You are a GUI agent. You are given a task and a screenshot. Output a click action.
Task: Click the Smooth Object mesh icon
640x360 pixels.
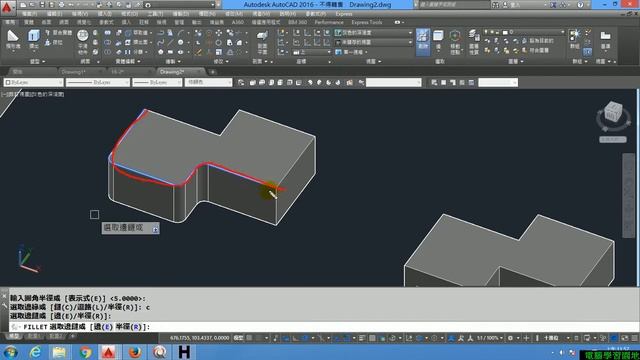tap(82, 37)
